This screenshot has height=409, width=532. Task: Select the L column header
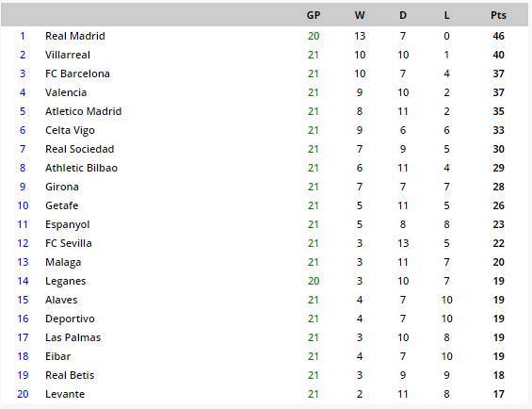click(x=446, y=15)
